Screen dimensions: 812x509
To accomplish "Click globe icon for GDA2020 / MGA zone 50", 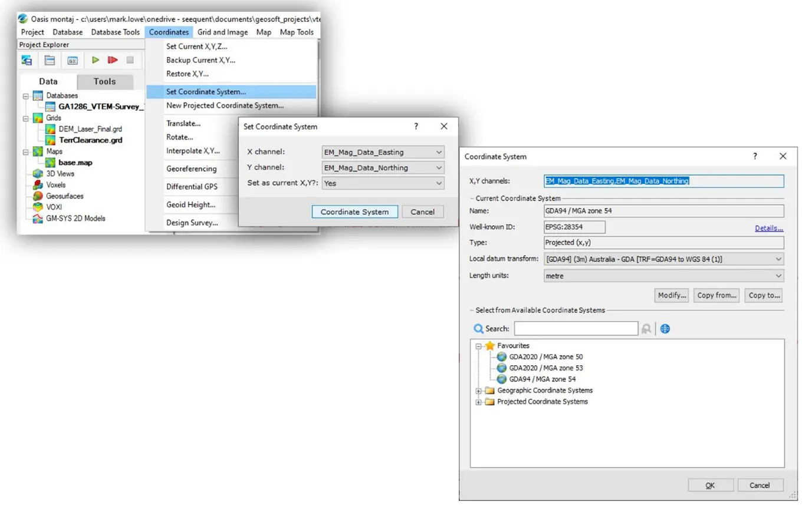I will click(502, 357).
